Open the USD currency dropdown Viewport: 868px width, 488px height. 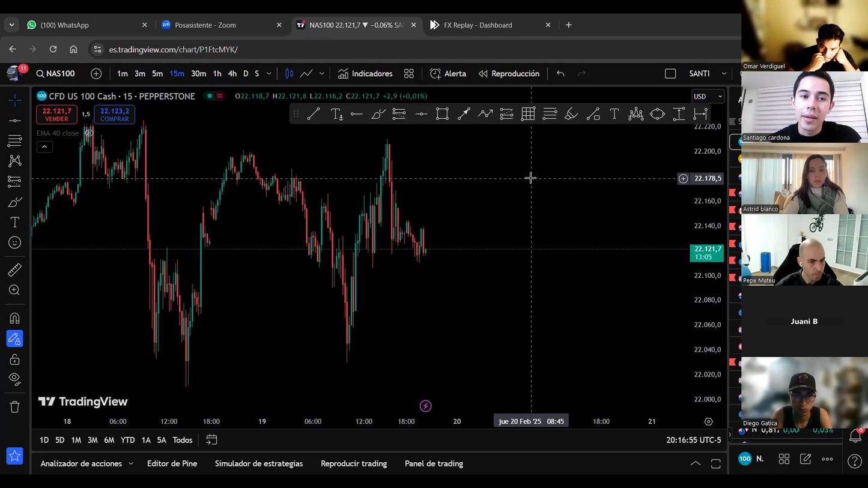(x=708, y=97)
